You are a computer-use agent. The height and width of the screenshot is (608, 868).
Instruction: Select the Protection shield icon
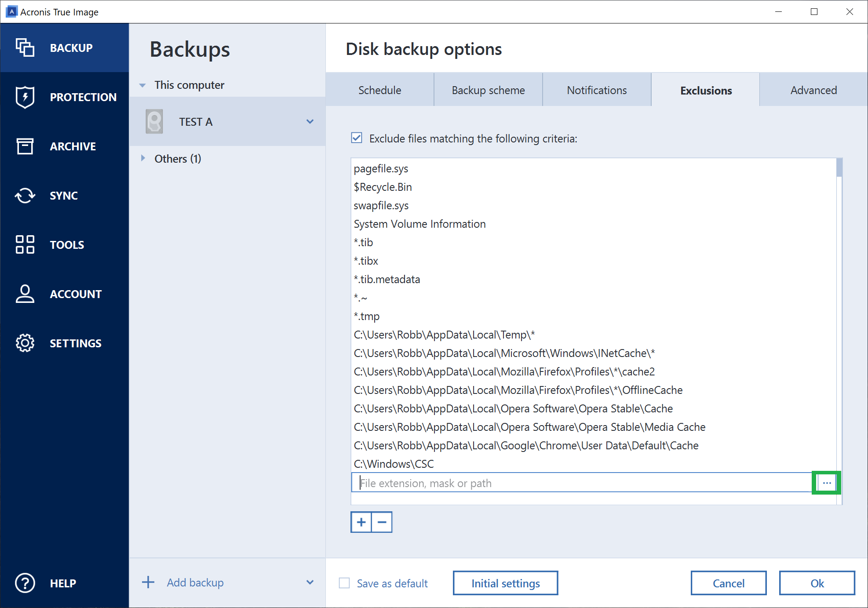tap(25, 97)
